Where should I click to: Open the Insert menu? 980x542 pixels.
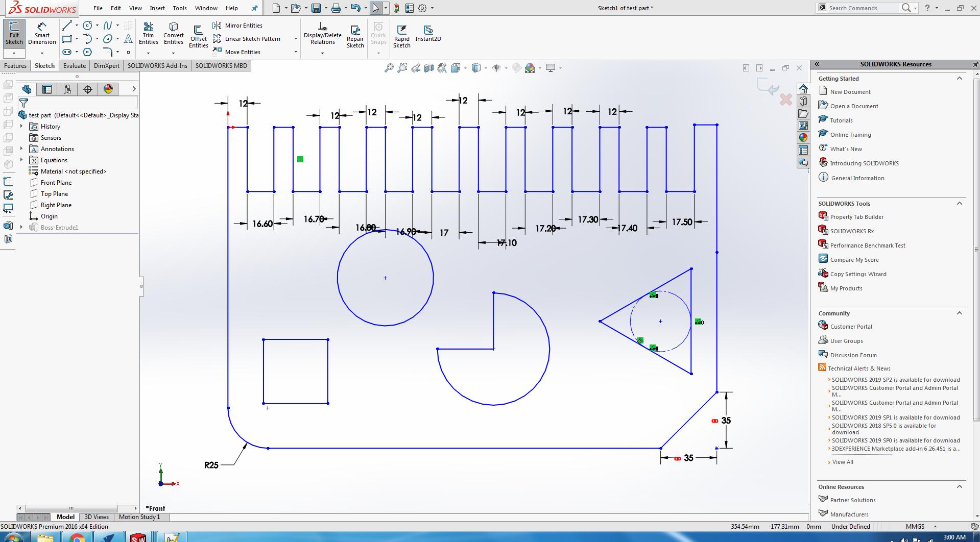157,8
